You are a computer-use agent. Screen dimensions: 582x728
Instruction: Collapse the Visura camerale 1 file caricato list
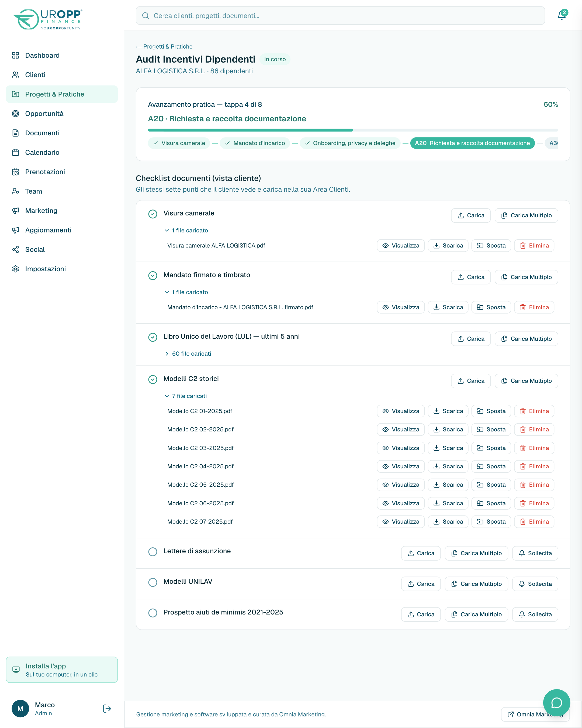186,230
